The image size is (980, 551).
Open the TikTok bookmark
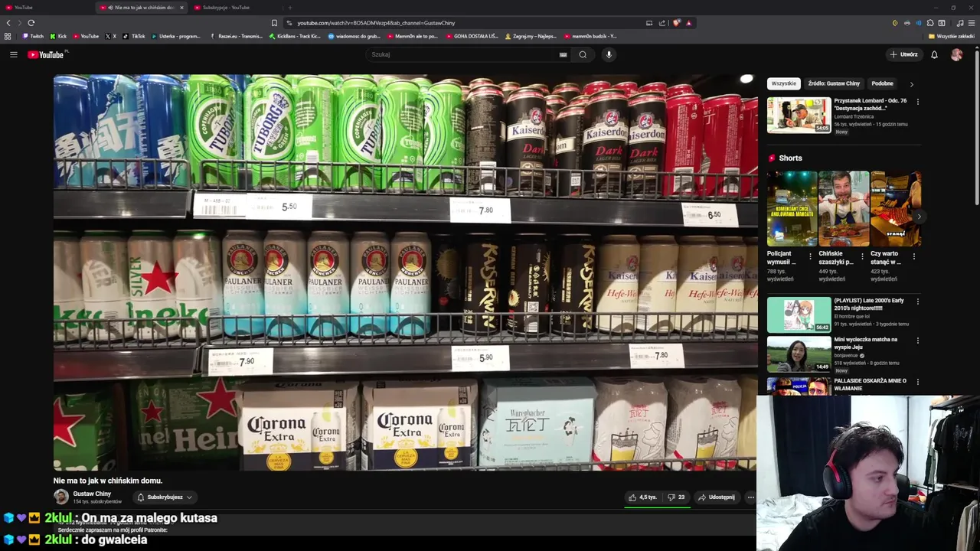pyautogui.click(x=134, y=36)
